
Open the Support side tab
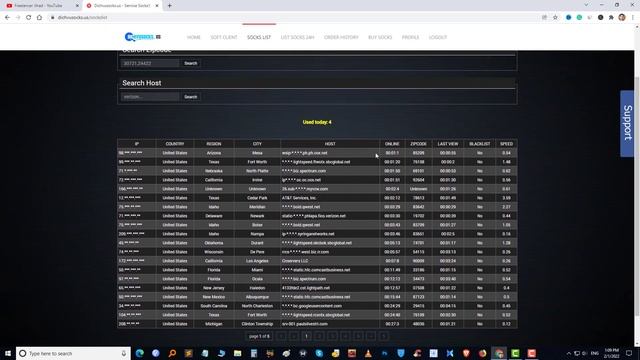627,123
